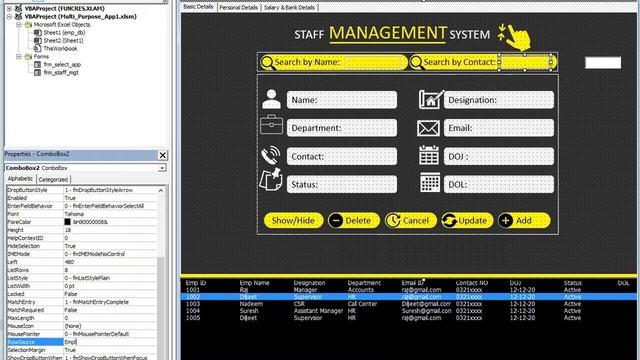Click the calendar icon beside DOJ field
Viewport: 640px width, 360px height.
point(429,155)
